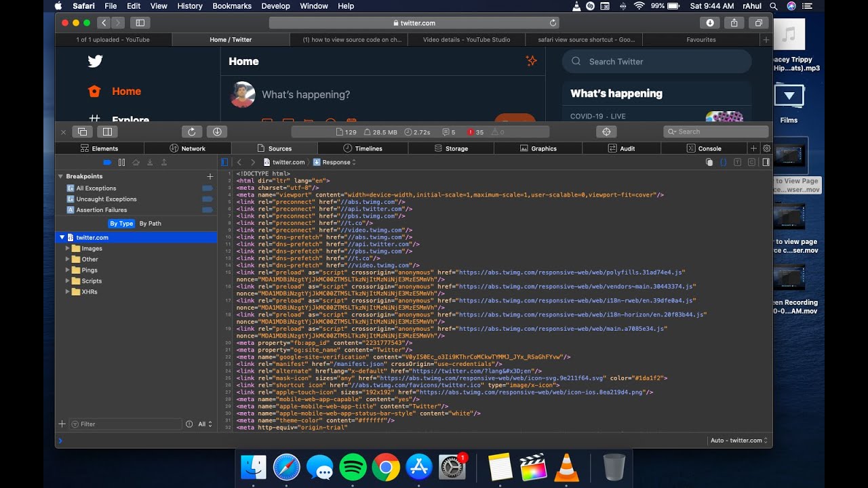Pause script execution in debugger
Viewport: 868px width, 488px height.
tap(121, 163)
